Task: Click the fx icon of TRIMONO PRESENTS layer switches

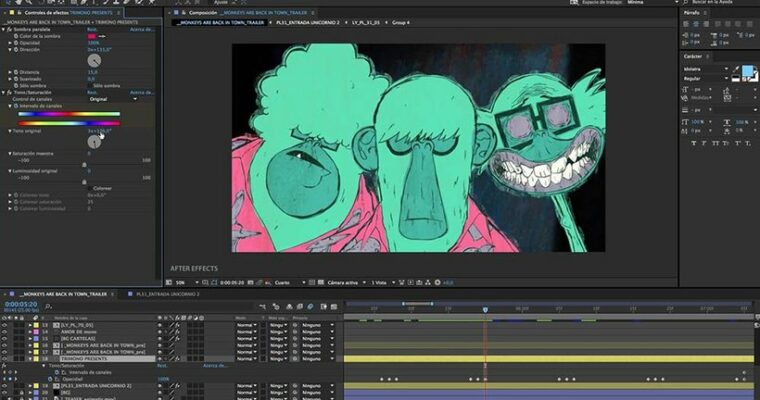Action: pyautogui.click(x=177, y=359)
